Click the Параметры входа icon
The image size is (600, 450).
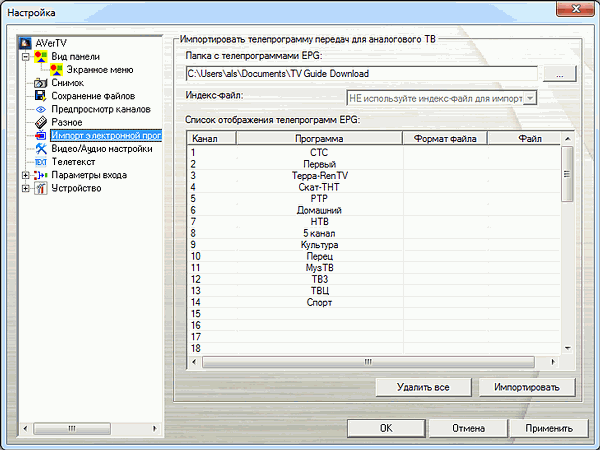click(x=41, y=175)
